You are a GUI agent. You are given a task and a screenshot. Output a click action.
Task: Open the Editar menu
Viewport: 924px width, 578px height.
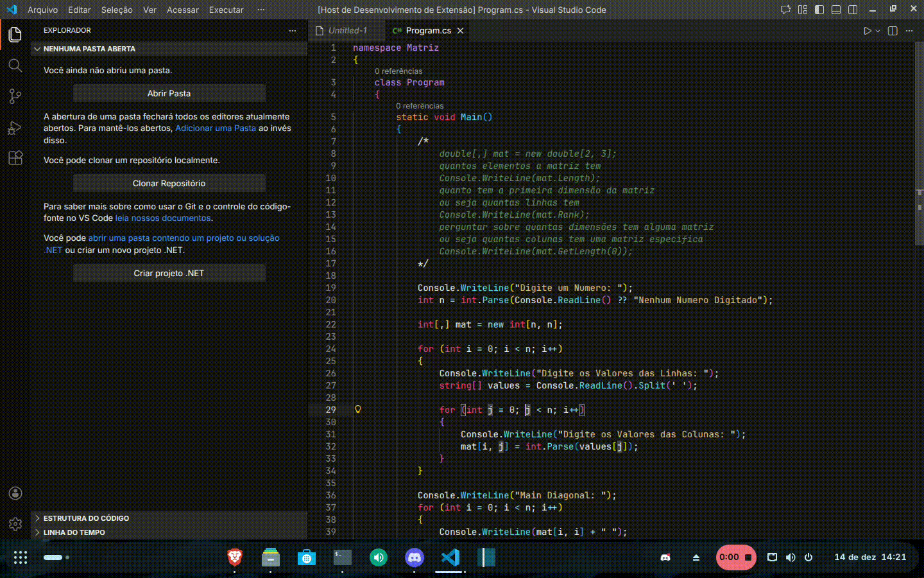80,10
